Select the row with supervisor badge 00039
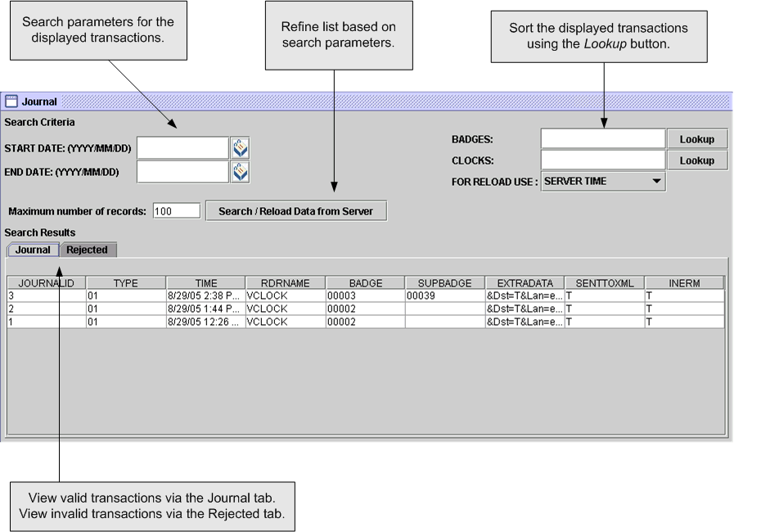 coord(444,296)
